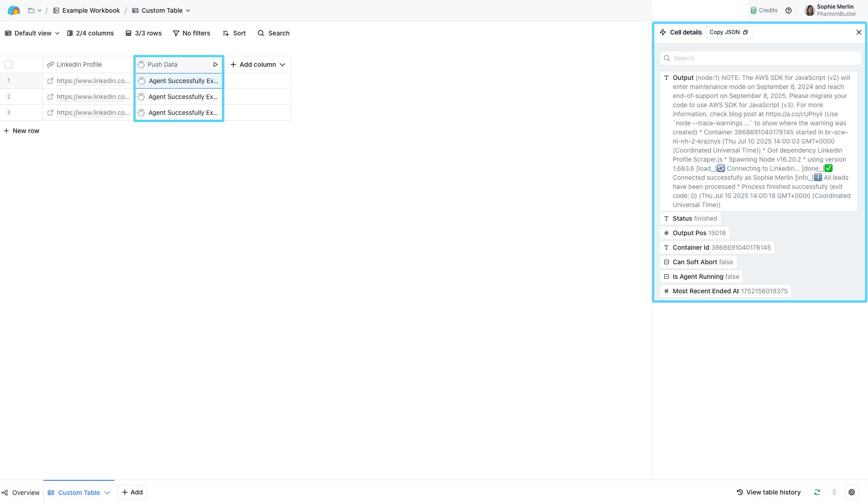Viewport: 868px width, 504px height.
Task: Click the Push Data column header
Action: [x=173, y=64]
